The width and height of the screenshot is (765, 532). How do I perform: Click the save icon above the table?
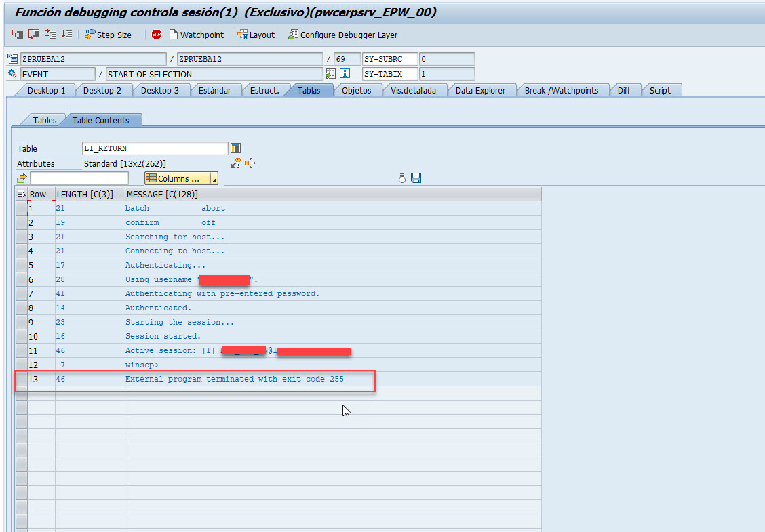coord(416,178)
